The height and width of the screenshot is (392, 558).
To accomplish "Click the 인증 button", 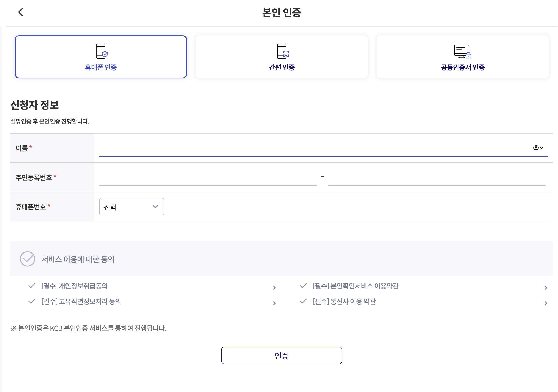I will point(281,356).
